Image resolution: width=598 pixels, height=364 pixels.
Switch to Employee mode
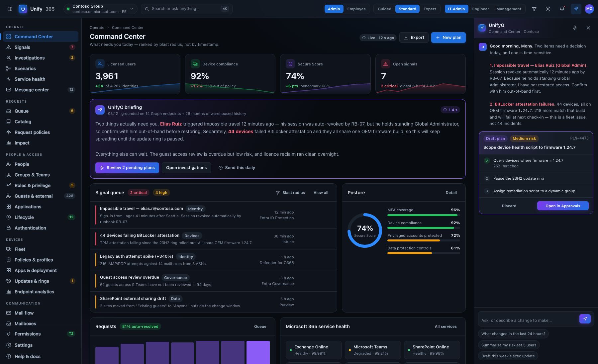click(356, 9)
